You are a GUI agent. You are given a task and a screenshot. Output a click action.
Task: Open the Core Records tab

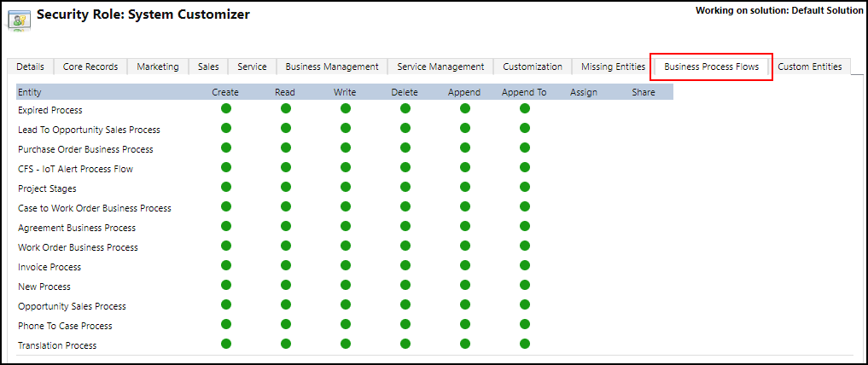coord(90,67)
